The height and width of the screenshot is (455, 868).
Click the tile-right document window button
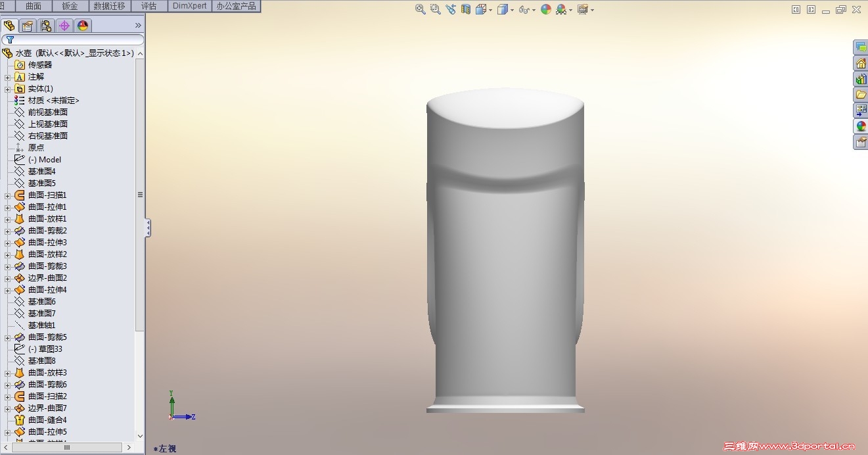pos(811,10)
